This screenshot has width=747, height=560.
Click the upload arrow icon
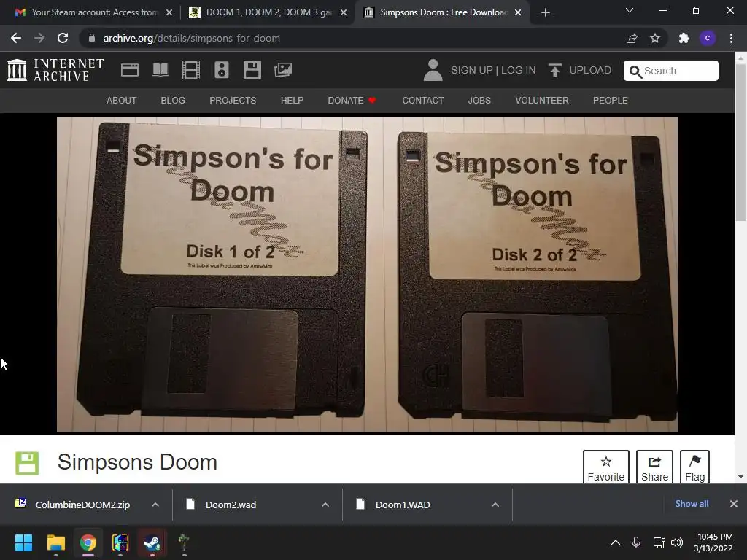554,70
